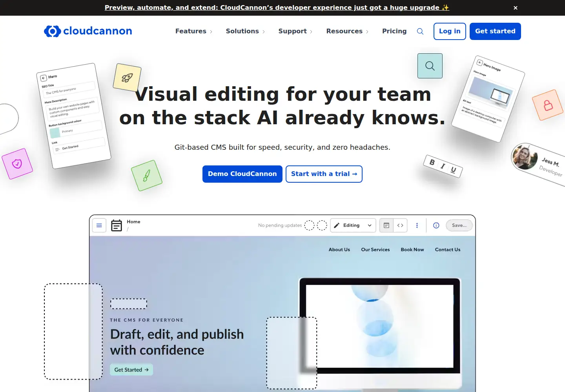Open the Editing mode dropdown
565x392 pixels.
353,225
